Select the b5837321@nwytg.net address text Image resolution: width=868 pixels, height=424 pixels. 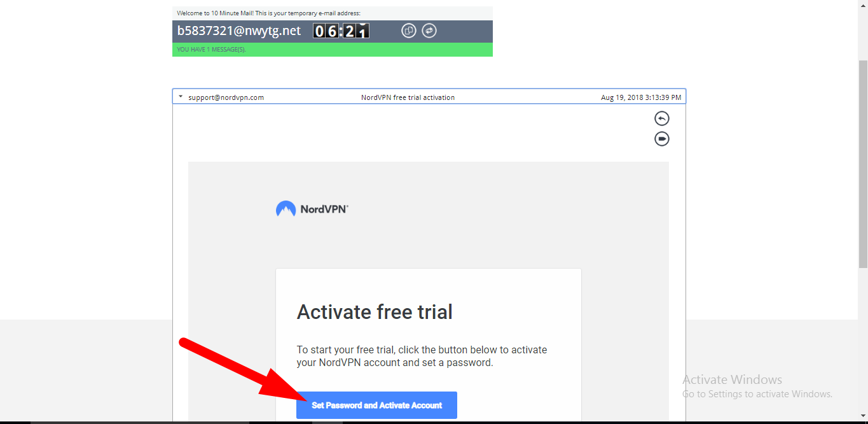pos(239,31)
